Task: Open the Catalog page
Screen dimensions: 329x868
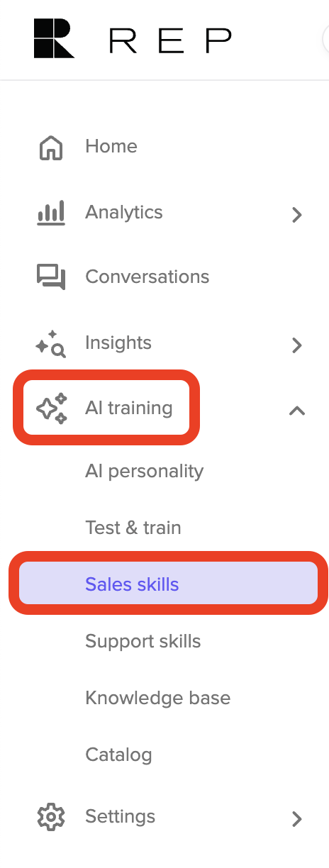Action: [118, 755]
